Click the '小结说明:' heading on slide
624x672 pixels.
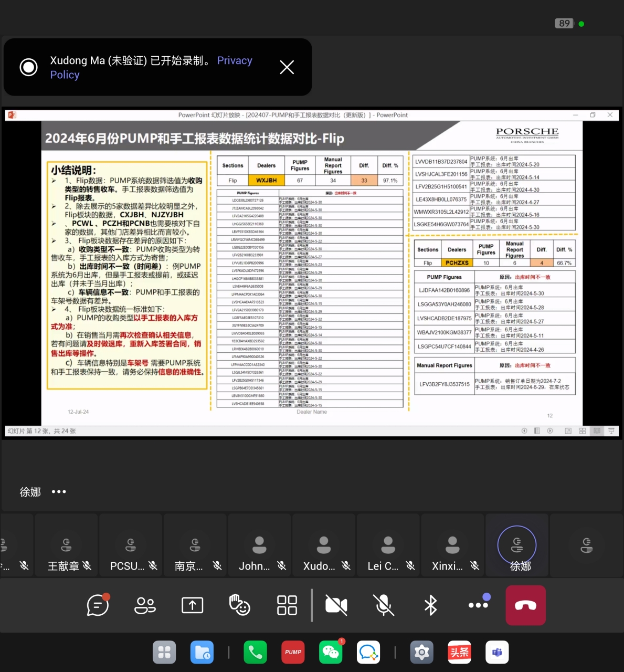(73, 170)
